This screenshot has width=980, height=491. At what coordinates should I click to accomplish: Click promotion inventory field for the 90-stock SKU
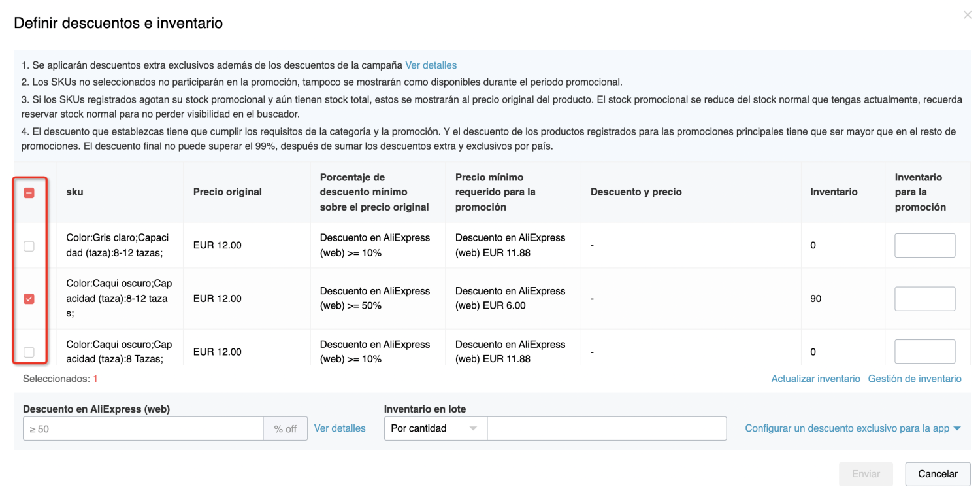pyautogui.click(x=924, y=299)
